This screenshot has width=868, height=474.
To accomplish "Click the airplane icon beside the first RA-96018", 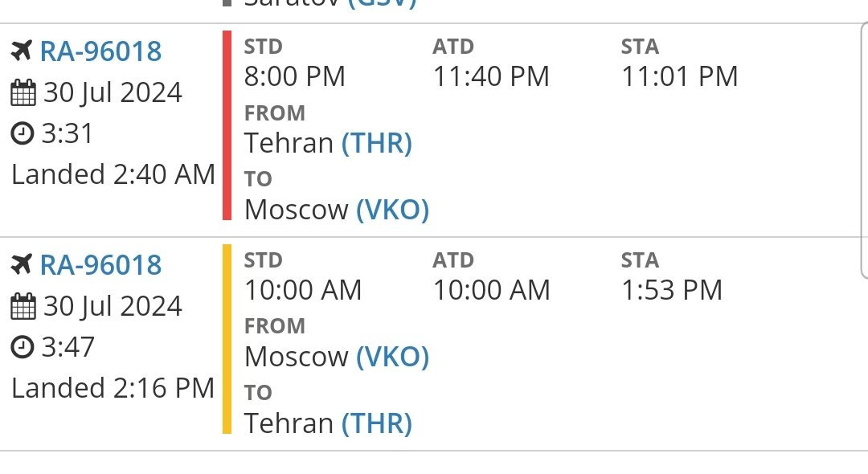I will (22, 51).
